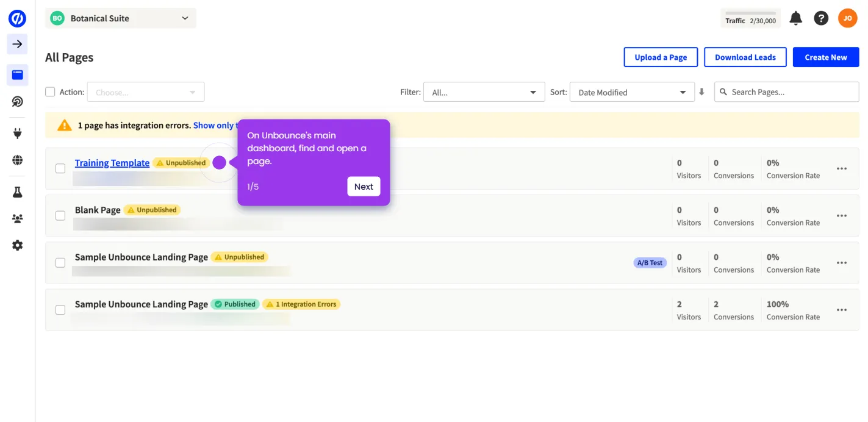Check the Blank Page row checkbox
Viewport: 868px width, 422px height.
60,215
